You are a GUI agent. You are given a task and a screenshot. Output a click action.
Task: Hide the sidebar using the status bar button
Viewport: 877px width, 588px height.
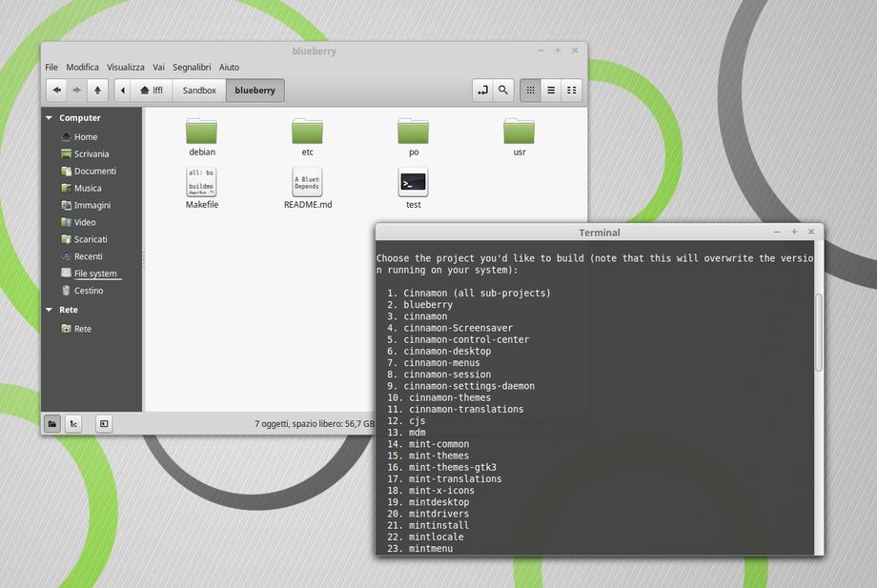(104, 423)
